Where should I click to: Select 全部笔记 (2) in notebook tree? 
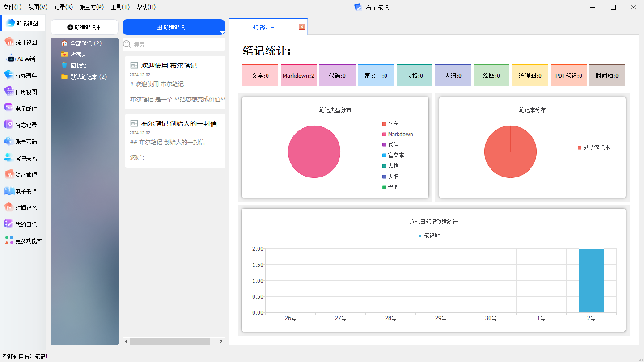point(81,43)
